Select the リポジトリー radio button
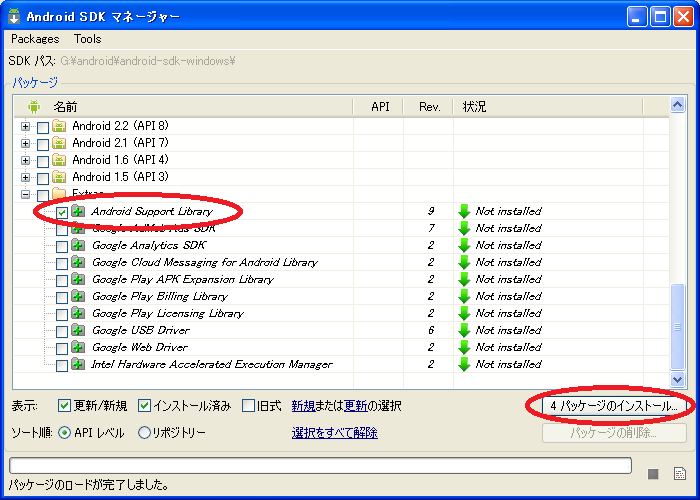This screenshot has width=700, height=500. point(145,432)
